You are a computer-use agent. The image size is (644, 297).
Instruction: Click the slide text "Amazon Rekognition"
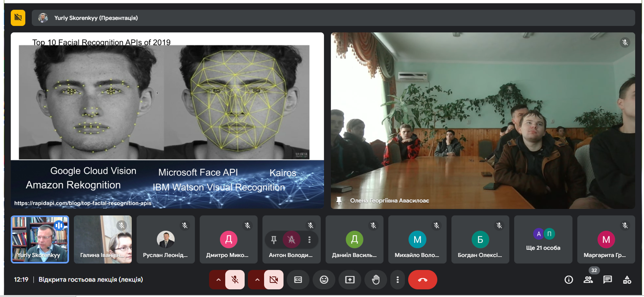[x=73, y=185]
